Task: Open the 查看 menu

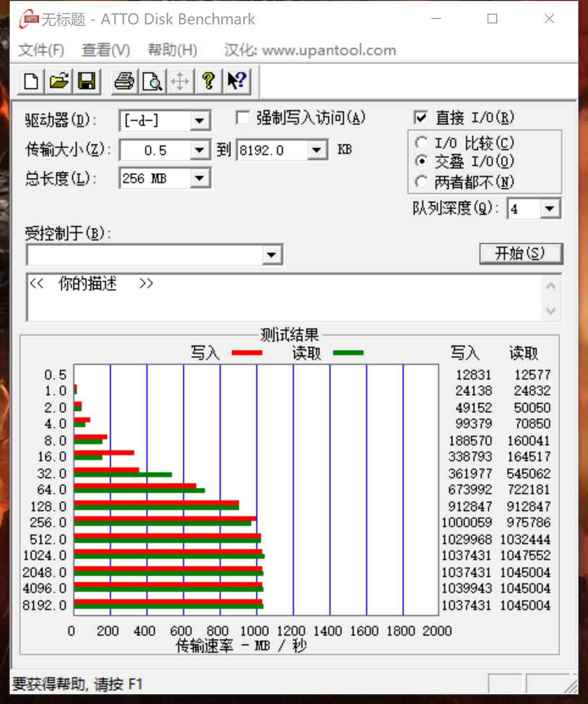Action: click(x=104, y=50)
